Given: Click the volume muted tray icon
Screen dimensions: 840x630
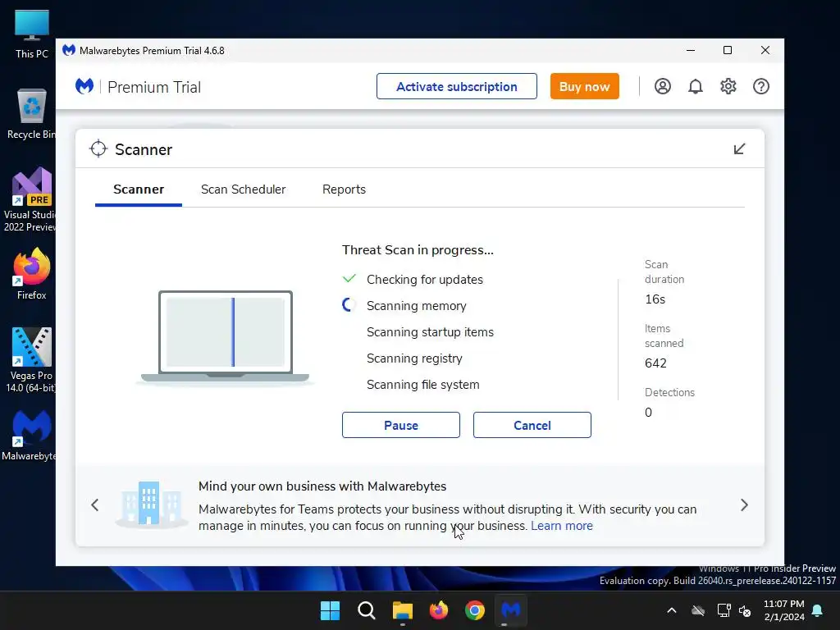Looking at the screenshot, I should (745, 610).
